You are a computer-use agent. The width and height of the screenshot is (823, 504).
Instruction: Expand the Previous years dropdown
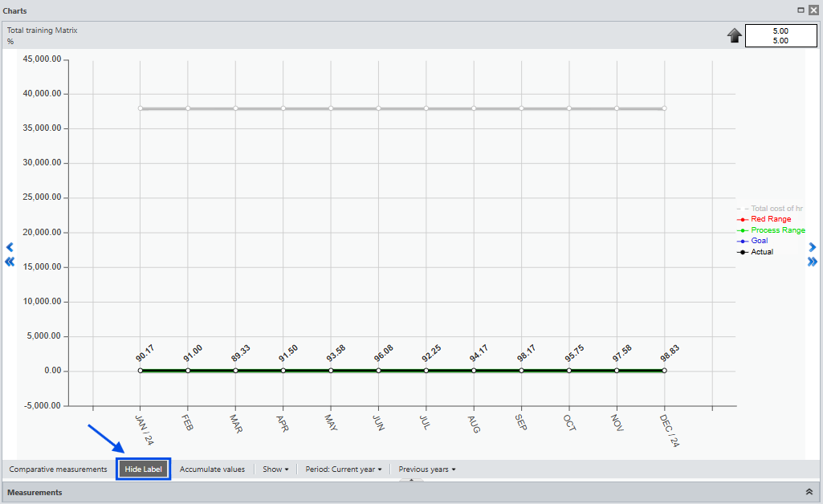pos(427,469)
